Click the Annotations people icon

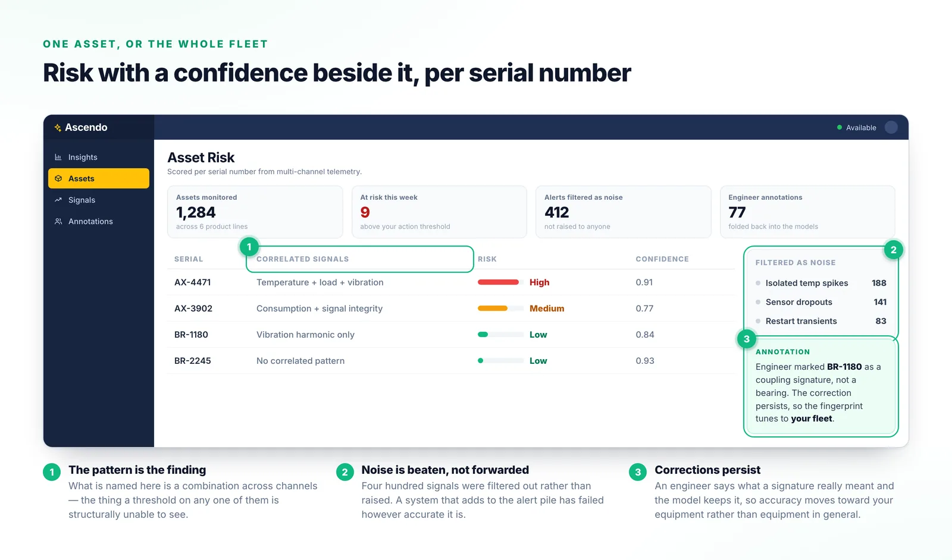[58, 221]
